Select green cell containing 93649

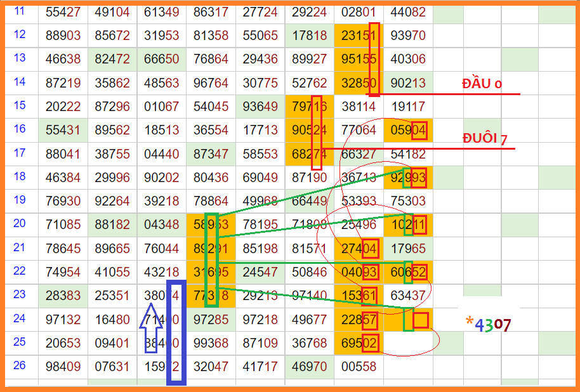point(260,107)
